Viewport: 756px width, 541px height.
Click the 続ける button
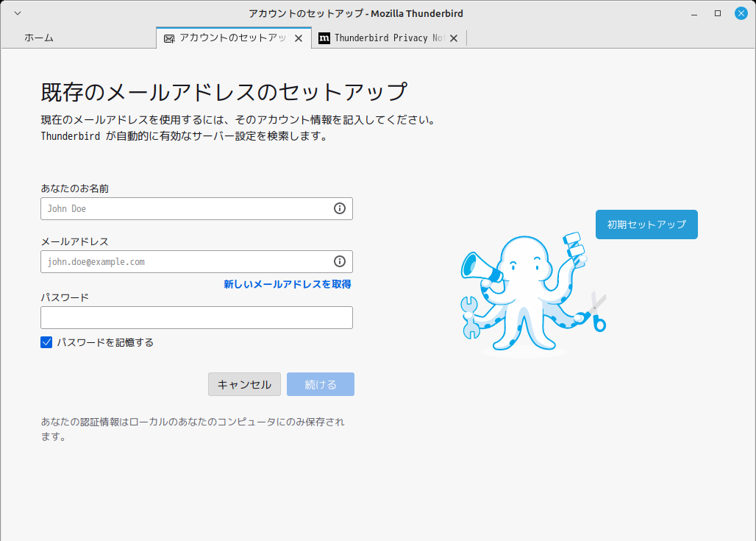321,384
